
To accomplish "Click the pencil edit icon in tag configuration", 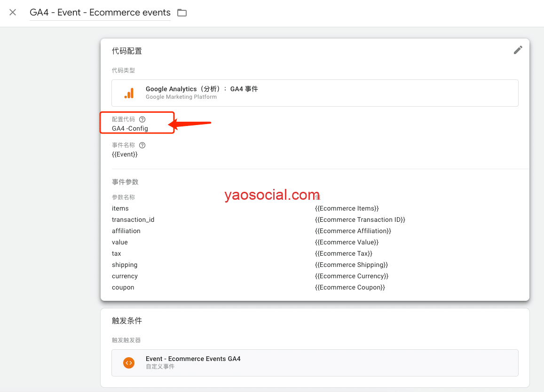I will tap(518, 50).
